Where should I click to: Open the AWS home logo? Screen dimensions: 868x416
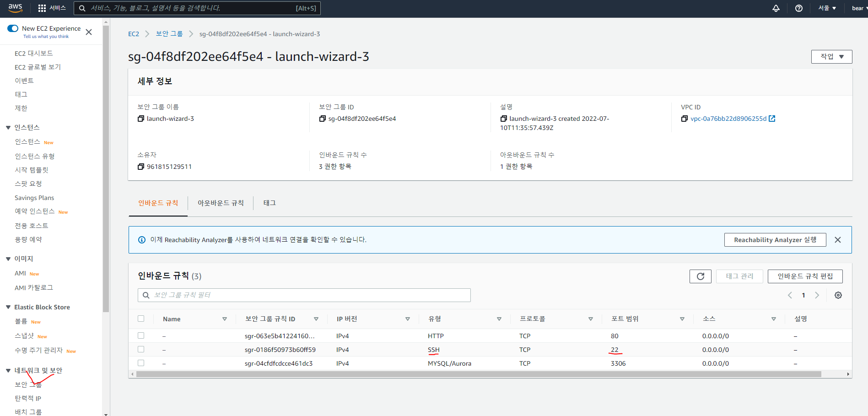(16, 8)
